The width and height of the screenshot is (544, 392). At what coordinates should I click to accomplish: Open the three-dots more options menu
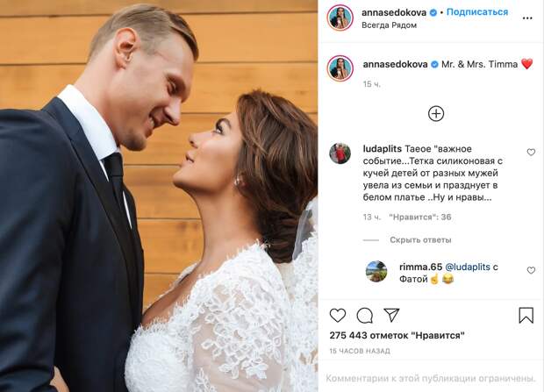[527, 18]
